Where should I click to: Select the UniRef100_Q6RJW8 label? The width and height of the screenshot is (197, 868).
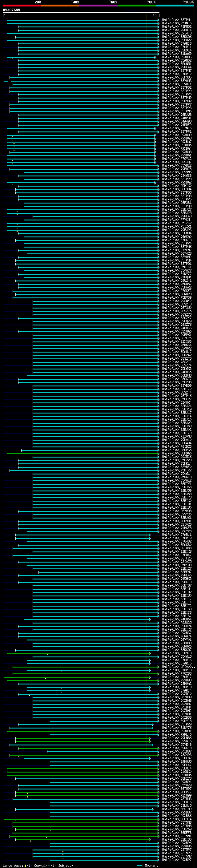[x=176, y=115]
